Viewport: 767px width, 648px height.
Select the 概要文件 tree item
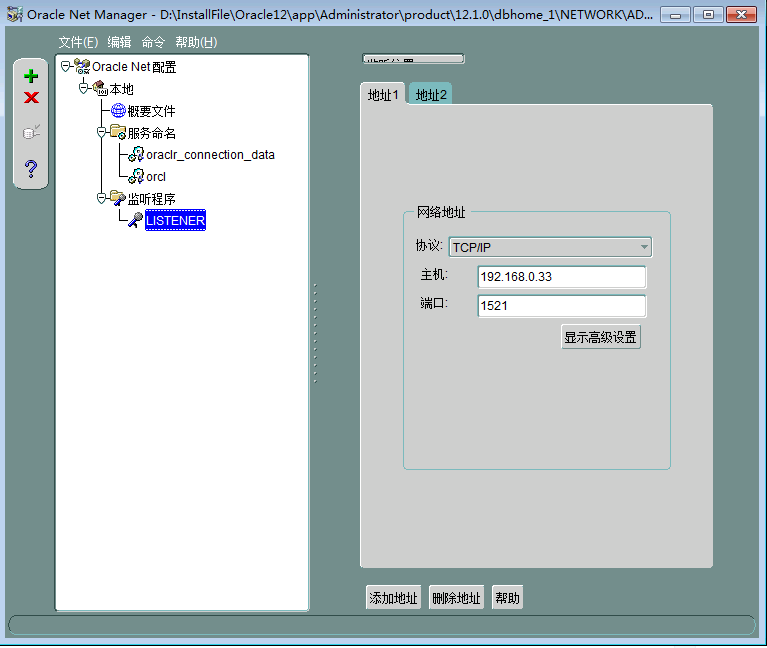click(151, 111)
